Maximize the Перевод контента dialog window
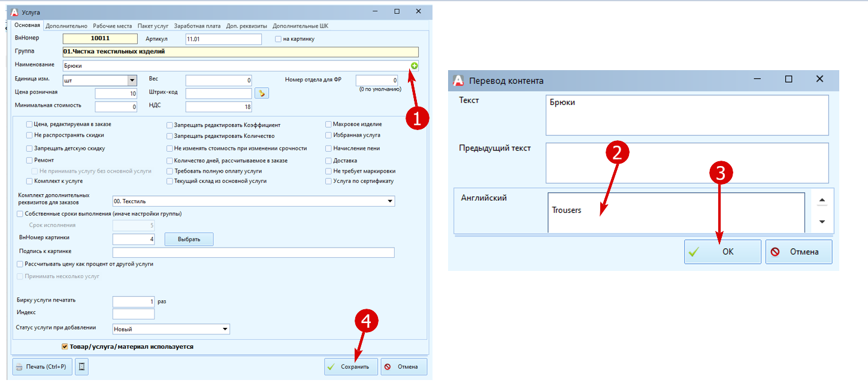 (789, 79)
